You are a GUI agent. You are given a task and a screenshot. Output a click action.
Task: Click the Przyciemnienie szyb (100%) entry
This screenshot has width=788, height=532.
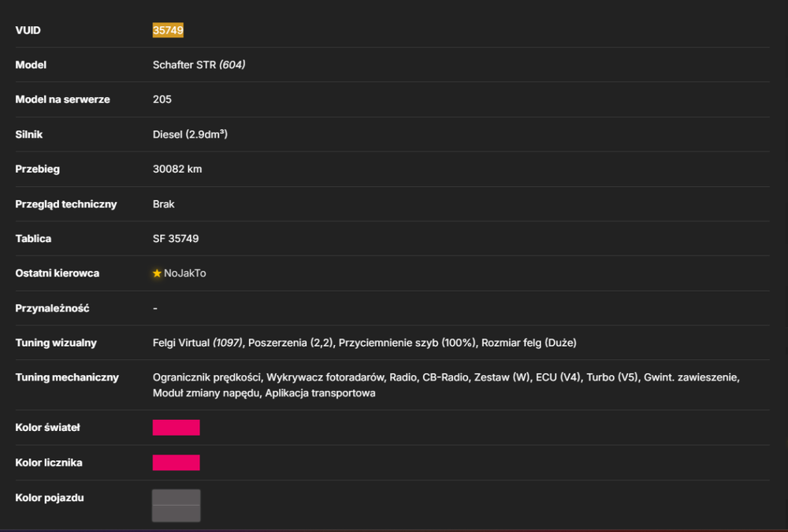407,343
